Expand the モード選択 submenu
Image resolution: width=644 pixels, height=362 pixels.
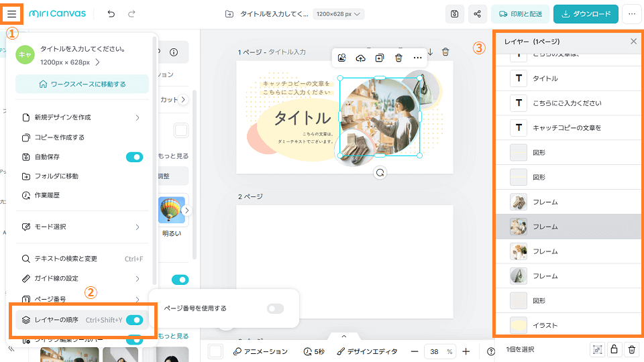tap(137, 227)
